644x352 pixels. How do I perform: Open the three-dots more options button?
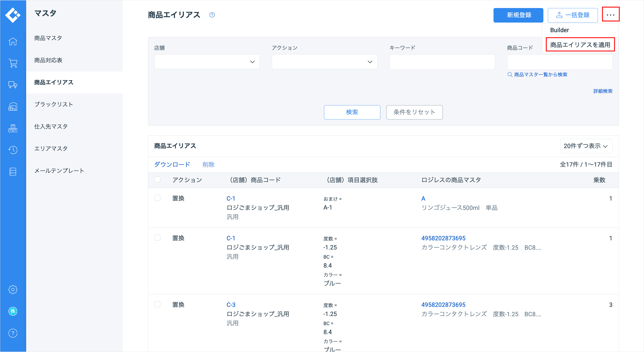610,15
